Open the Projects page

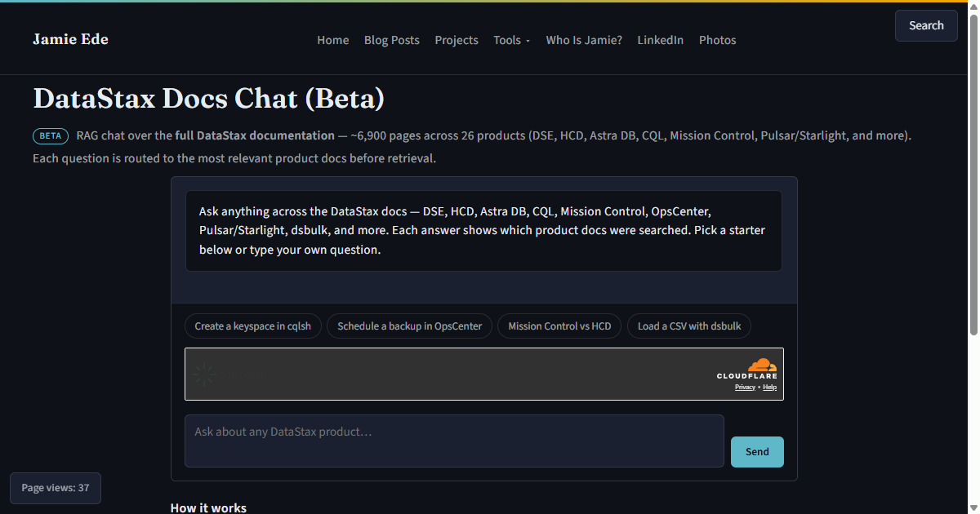(457, 40)
